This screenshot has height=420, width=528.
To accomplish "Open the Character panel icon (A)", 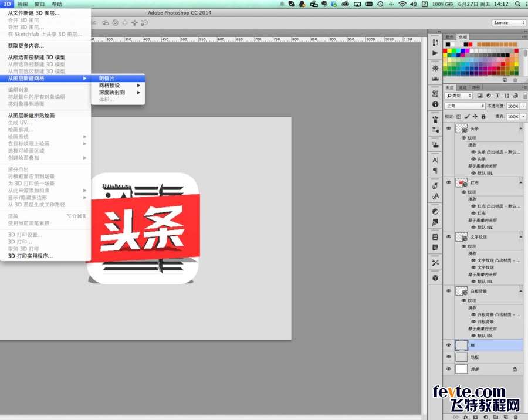I will pos(435,160).
